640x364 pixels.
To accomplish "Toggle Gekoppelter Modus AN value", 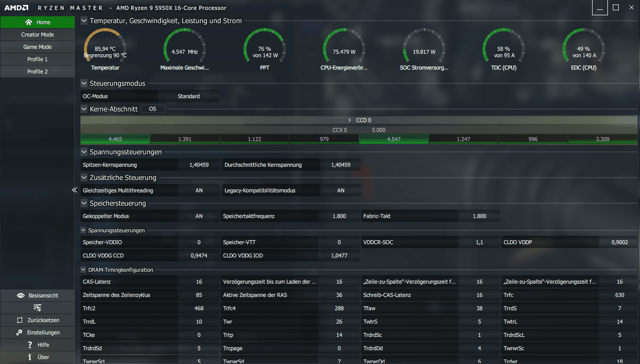I will pyautogui.click(x=199, y=216).
